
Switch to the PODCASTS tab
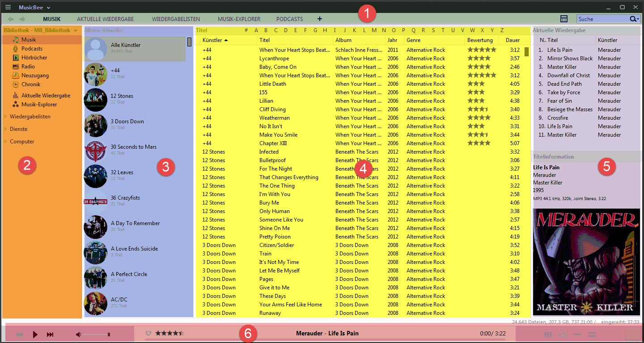click(x=289, y=19)
